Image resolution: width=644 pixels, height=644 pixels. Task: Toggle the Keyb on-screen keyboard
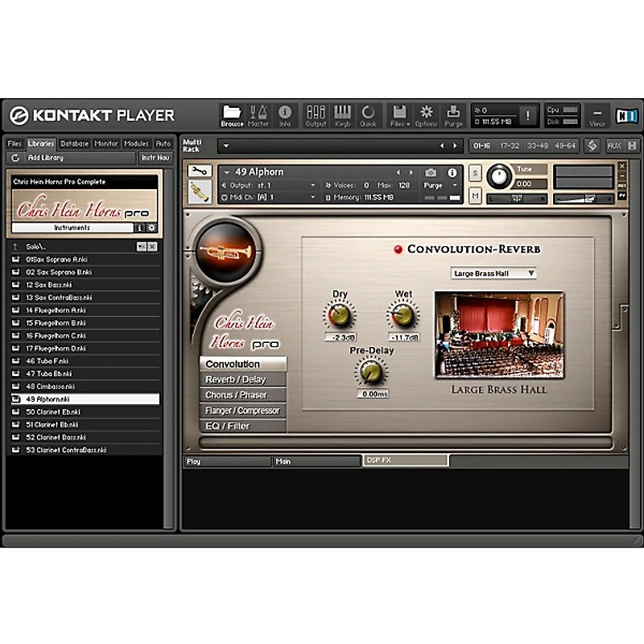point(342,115)
